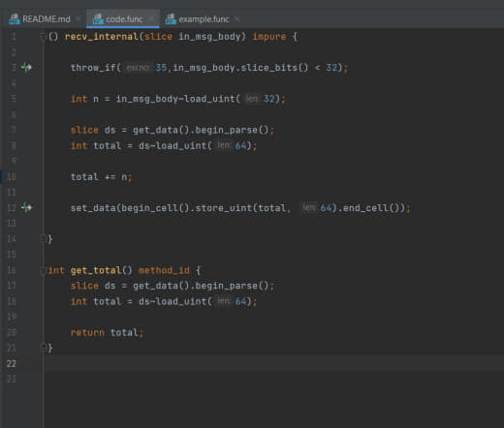Click the method_id keyword

coord(164,270)
